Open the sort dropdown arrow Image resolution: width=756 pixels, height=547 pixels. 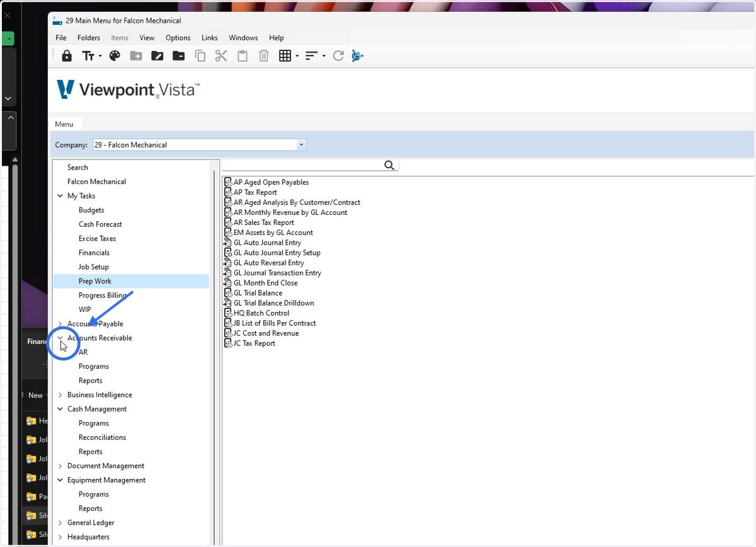point(323,56)
